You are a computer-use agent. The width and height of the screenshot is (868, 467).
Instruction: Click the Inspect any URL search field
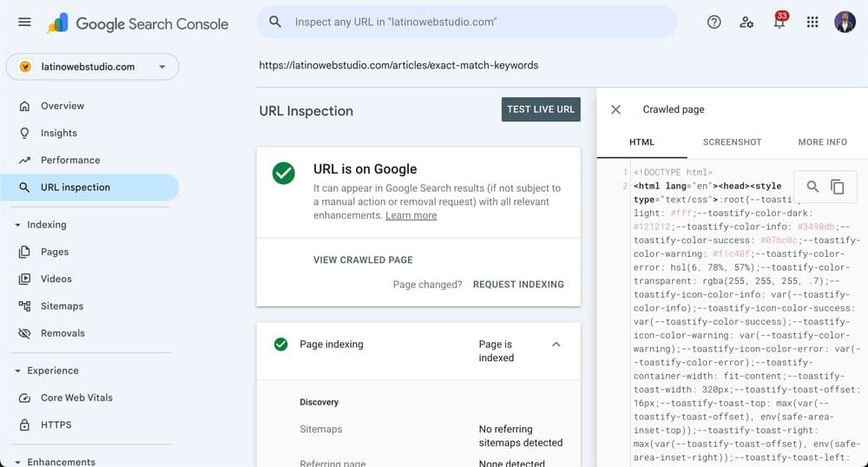[x=469, y=22]
